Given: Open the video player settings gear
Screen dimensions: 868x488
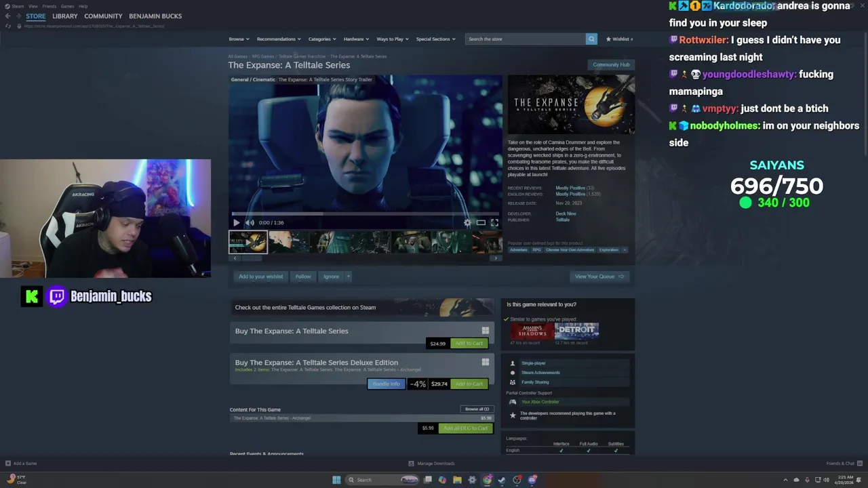Looking at the screenshot, I should point(467,222).
